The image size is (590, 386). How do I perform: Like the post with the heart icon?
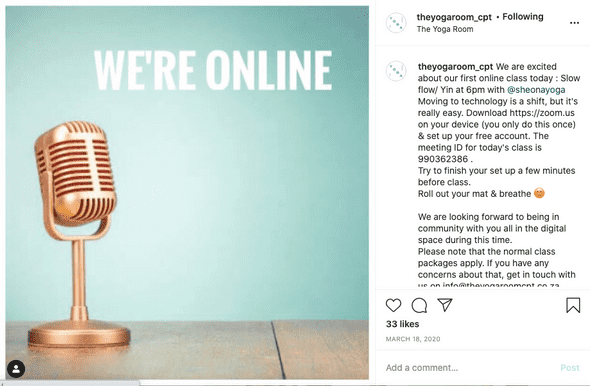point(393,305)
